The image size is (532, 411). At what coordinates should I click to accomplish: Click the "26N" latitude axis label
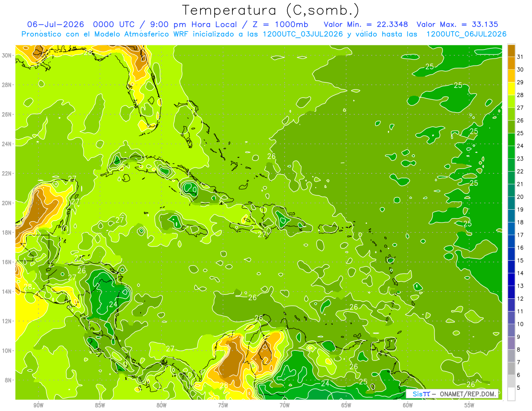(7, 114)
